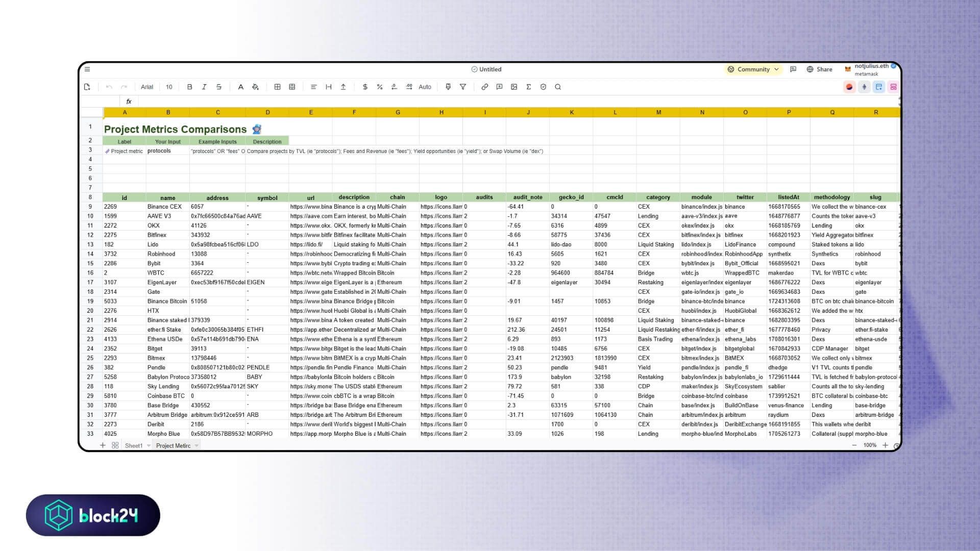Insert a comment via toolbar icon

(x=499, y=87)
